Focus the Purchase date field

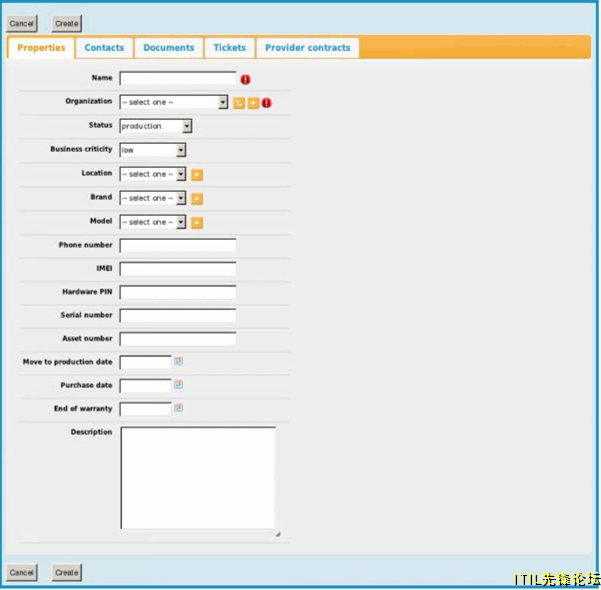(145, 386)
